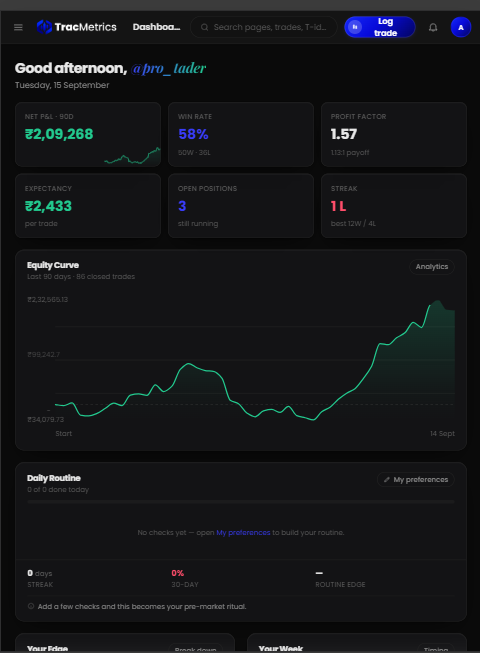Click '₹34,079.73' axis label
The image size is (480, 653).
[x=46, y=419]
